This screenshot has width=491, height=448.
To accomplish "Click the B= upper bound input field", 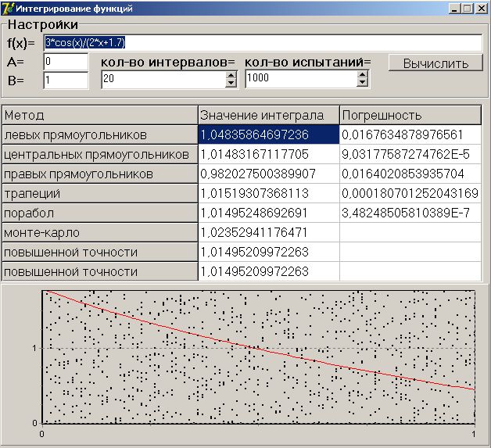I will coord(66,81).
